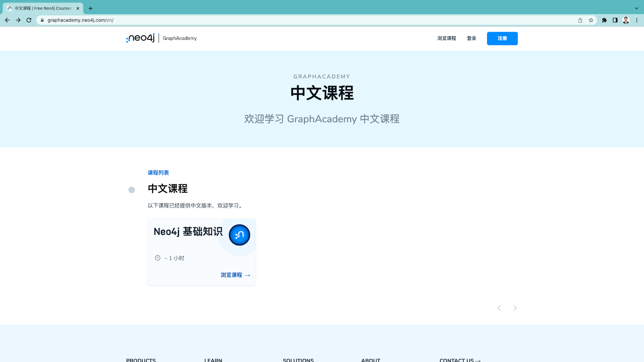Click the lock icon in address bar
Image resolution: width=644 pixels, height=362 pixels.
coord(42,20)
